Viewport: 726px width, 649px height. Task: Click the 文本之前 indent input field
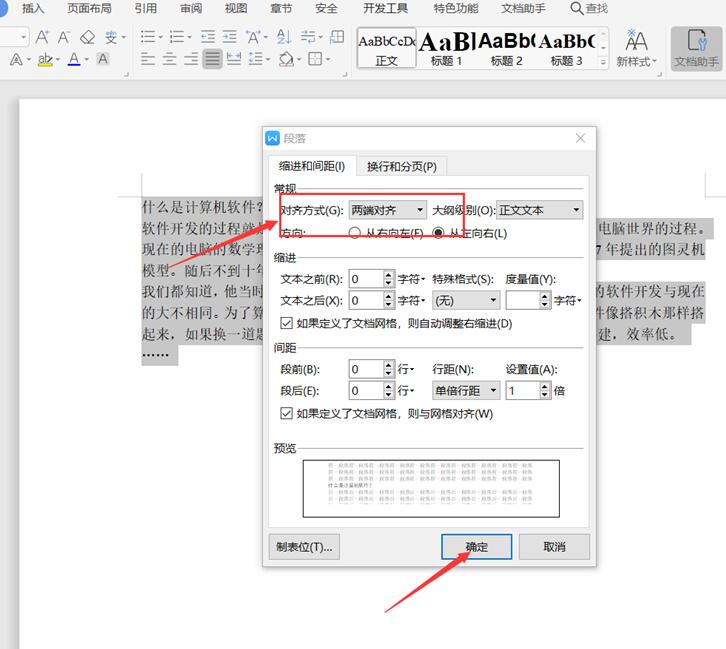pos(366,279)
